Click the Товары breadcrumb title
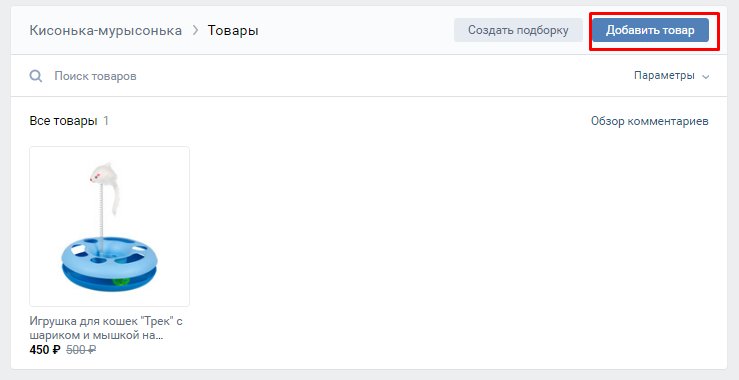 (233, 31)
